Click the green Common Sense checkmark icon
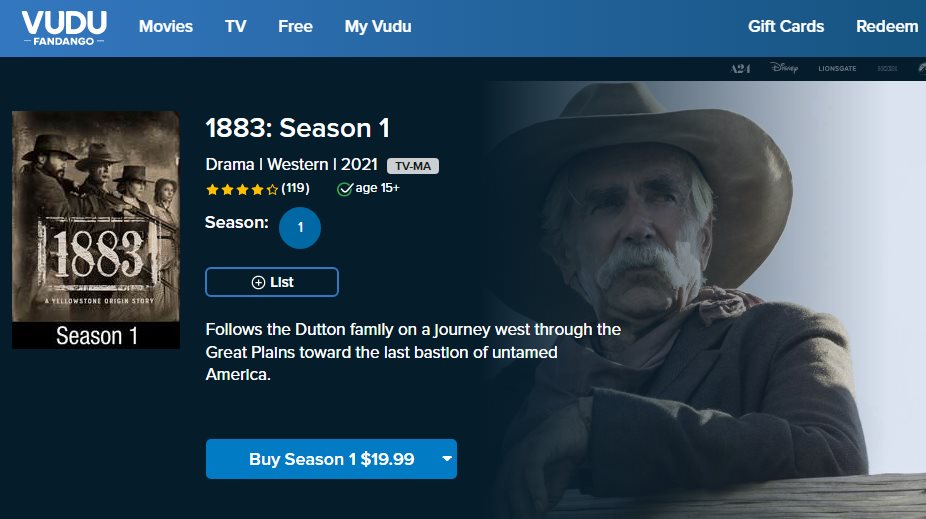 (345, 189)
